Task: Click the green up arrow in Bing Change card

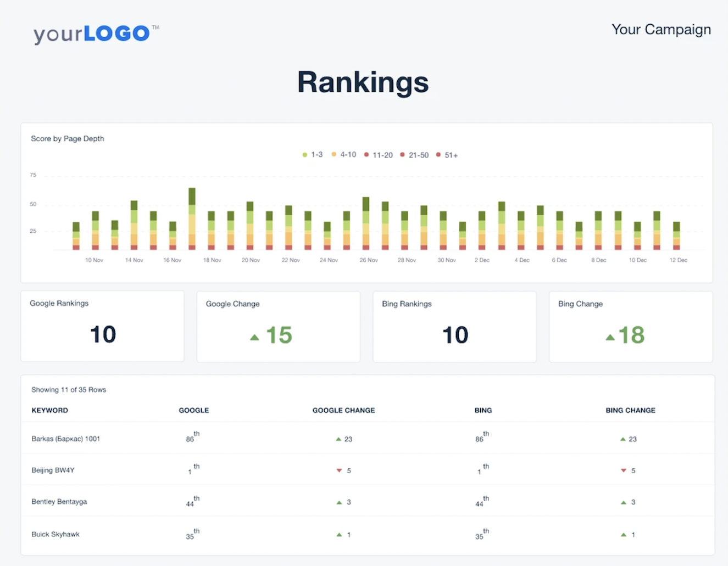Action: (610, 337)
